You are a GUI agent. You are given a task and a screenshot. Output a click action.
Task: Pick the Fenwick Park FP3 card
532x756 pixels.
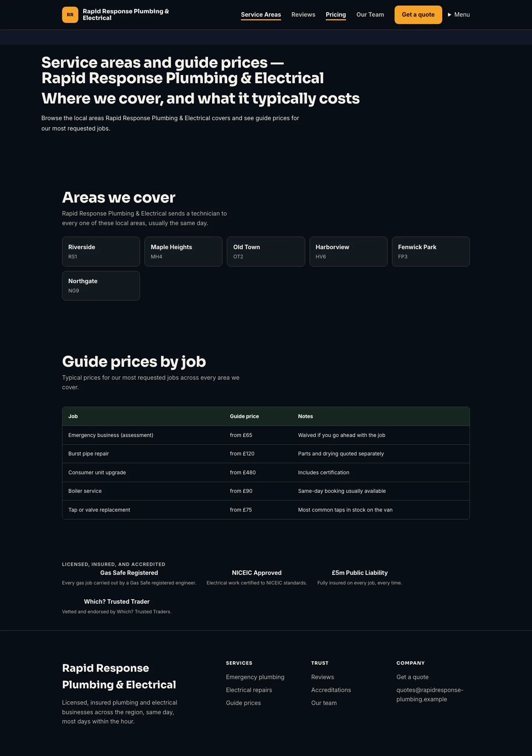(x=431, y=251)
